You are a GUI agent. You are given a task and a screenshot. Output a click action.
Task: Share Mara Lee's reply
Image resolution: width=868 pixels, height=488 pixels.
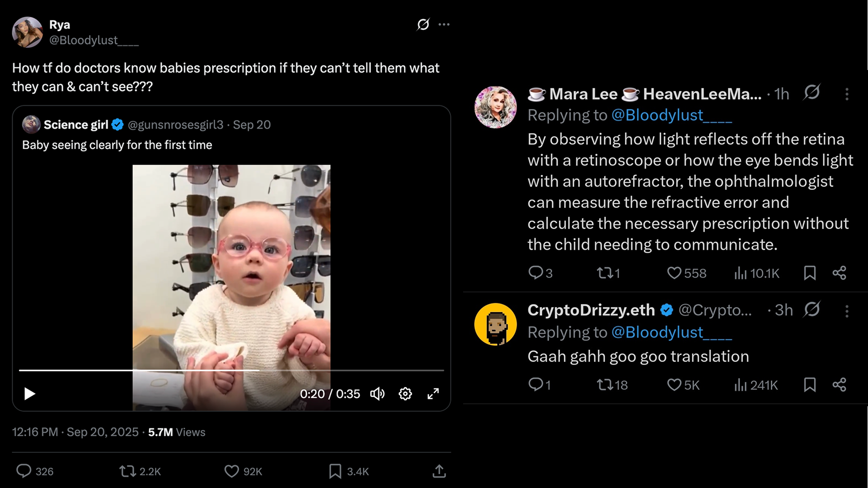click(x=840, y=273)
